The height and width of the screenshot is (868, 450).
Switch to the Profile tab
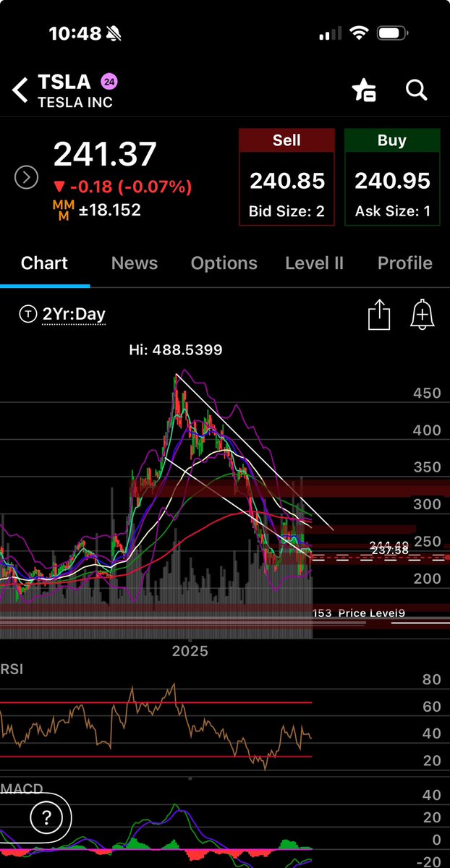click(x=405, y=263)
